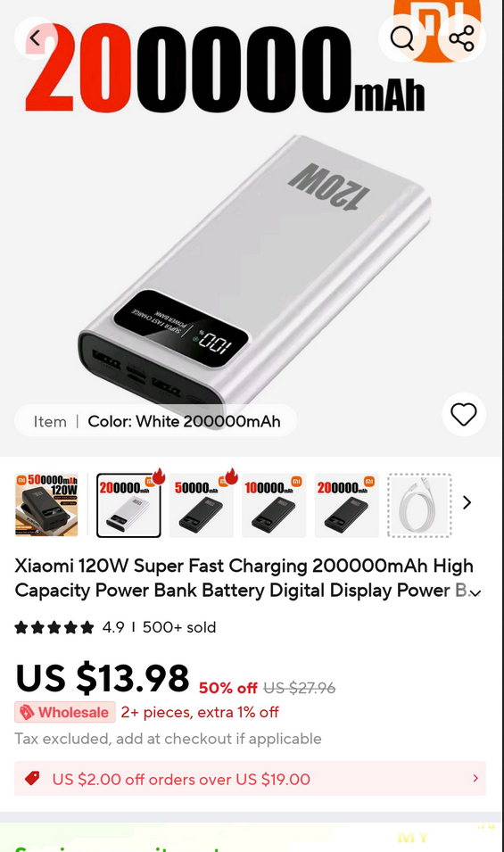
Task: Click the five-star rating icons
Action: 54,627
